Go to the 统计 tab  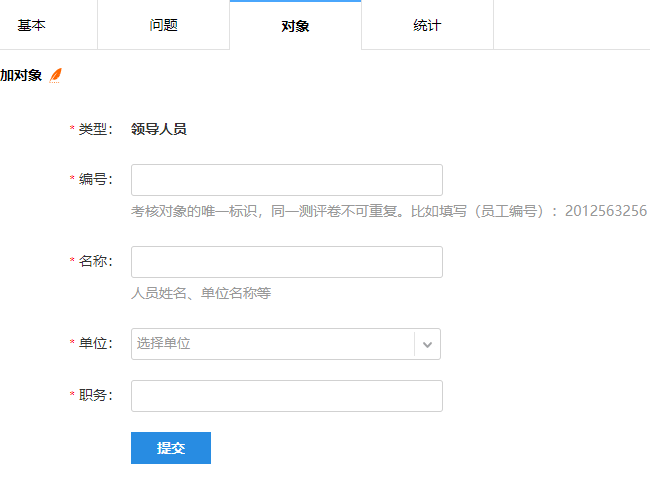click(427, 25)
